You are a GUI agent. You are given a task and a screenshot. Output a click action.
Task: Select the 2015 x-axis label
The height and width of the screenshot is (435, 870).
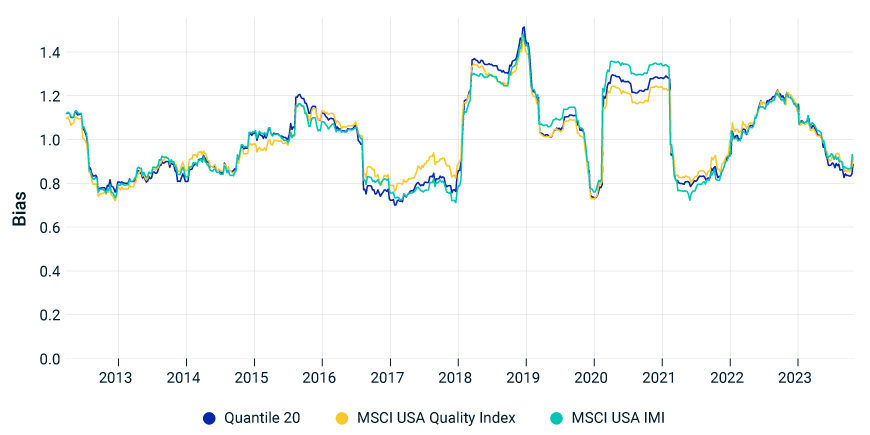click(254, 378)
